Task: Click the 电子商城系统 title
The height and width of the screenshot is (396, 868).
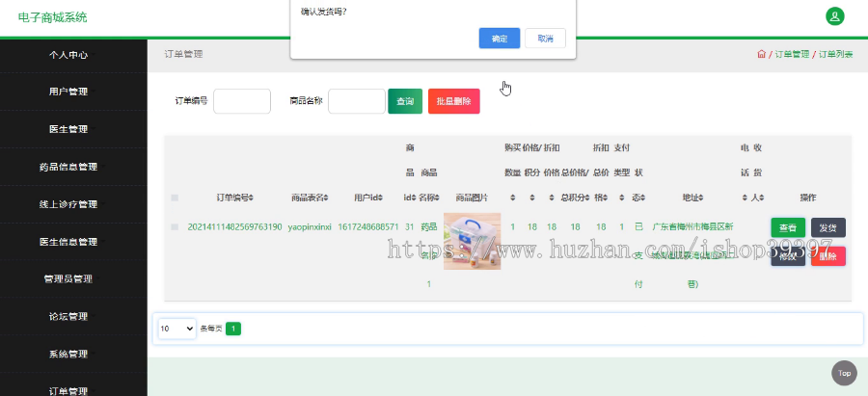Action: coord(53,17)
